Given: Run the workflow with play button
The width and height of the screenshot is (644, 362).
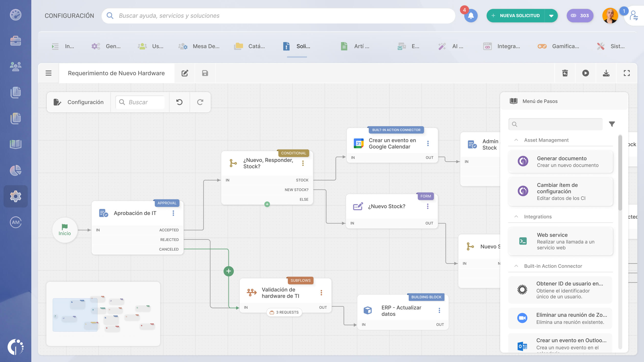Looking at the screenshot, I should [585, 73].
